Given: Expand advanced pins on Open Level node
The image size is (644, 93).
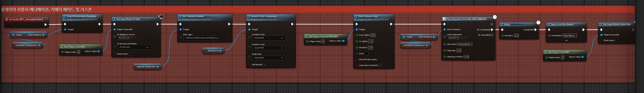Looking at the screenshot, I should click(x=566, y=41).
